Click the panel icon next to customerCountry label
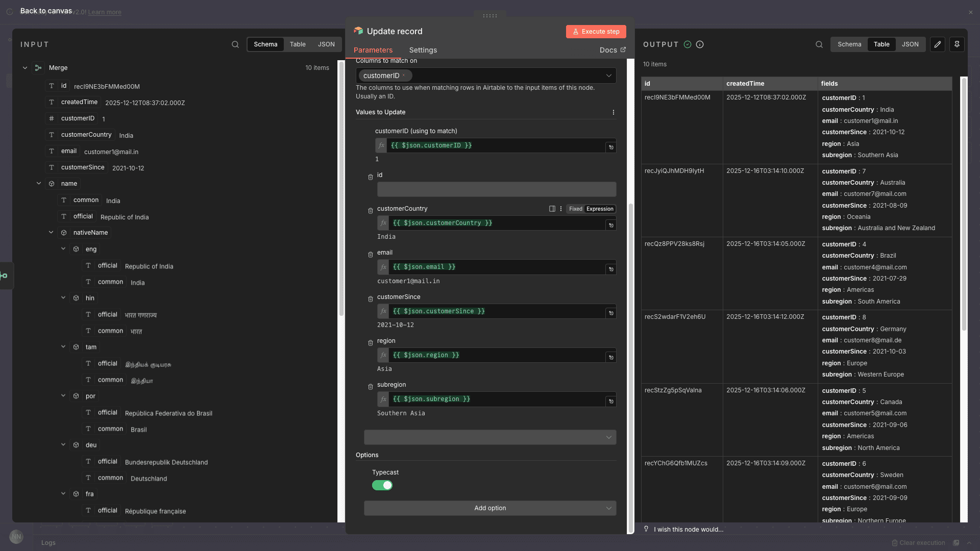This screenshot has height=551, width=980. pyautogui.click(x=552, y=209)
